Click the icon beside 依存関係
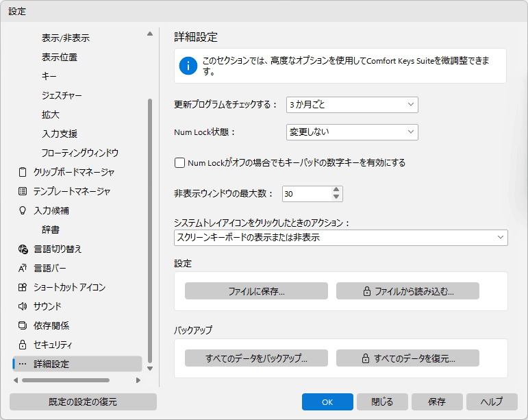 [23, 325]
